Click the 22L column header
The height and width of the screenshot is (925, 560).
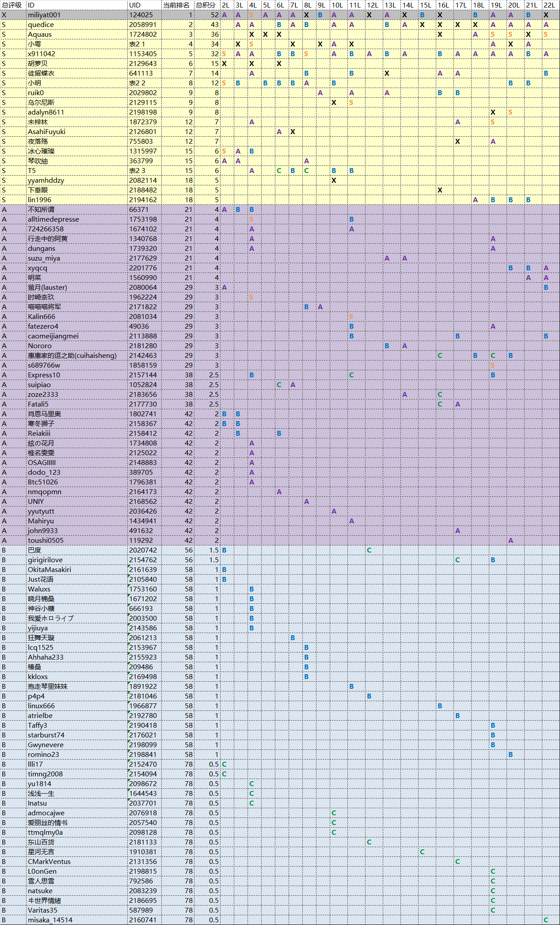tap(549, 5)
